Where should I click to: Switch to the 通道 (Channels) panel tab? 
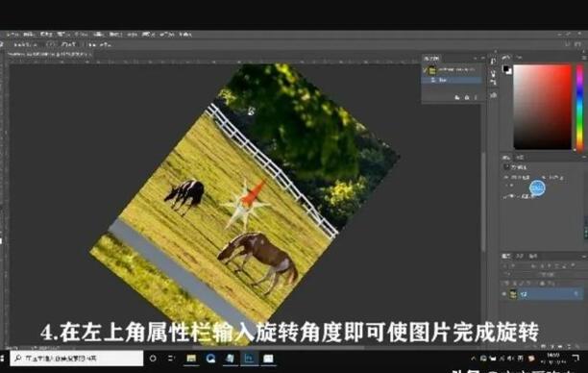click(x=520, y=257)
